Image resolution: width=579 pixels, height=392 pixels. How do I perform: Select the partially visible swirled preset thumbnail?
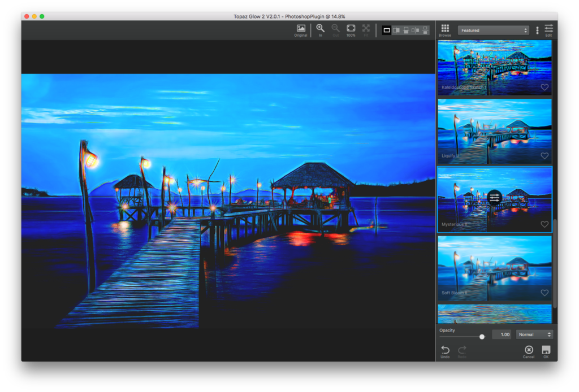tap(494, 314)
